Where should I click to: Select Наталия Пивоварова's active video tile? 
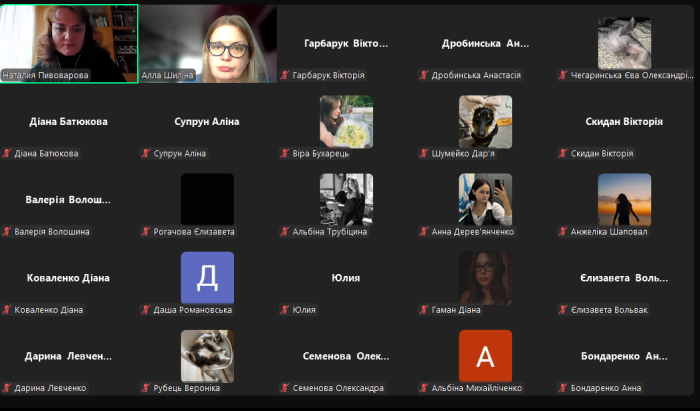tap(69, 38)
